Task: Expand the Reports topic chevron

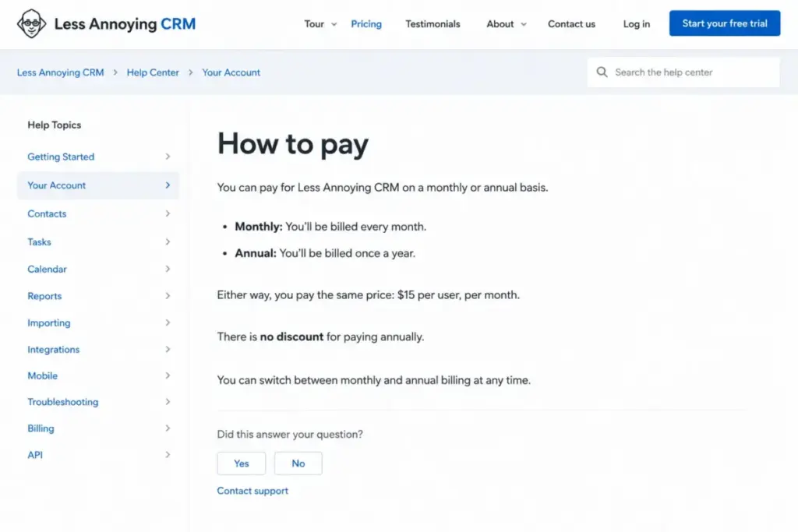Action: [x=168, y=295]
